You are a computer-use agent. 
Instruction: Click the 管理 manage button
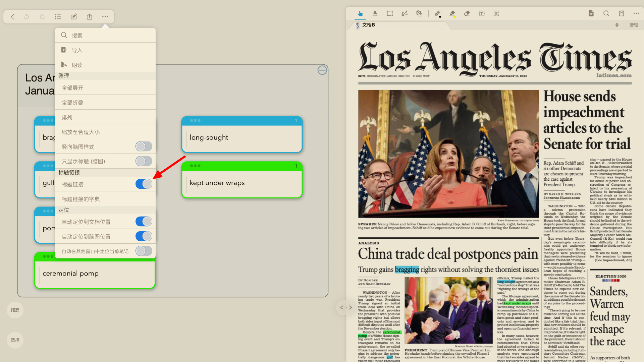pyautogui.click(x=634, y=25)
